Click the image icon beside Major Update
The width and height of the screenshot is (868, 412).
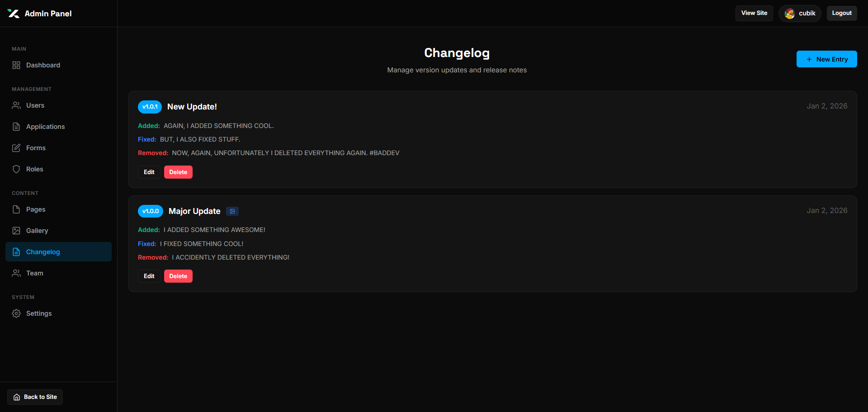pyautogui.click(x=232, y=211)
